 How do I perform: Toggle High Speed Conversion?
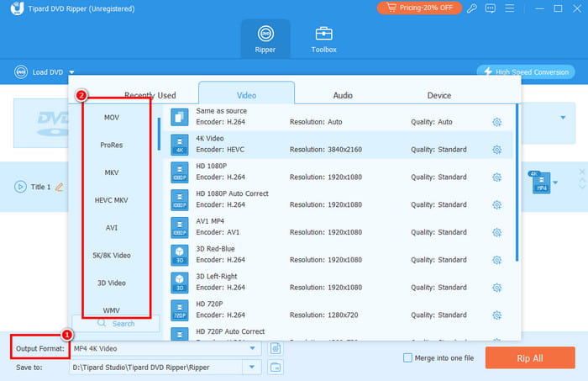(525, 72)
